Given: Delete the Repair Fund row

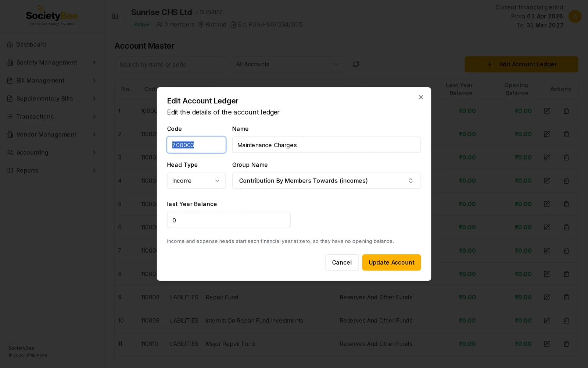Looking at the screenshot, I should 566,297.
